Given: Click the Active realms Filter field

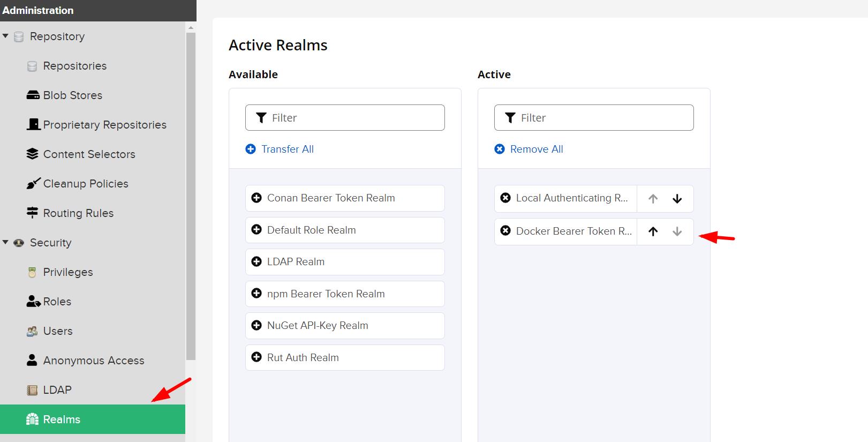Looking at the screenshot, I should pos(594,117).
